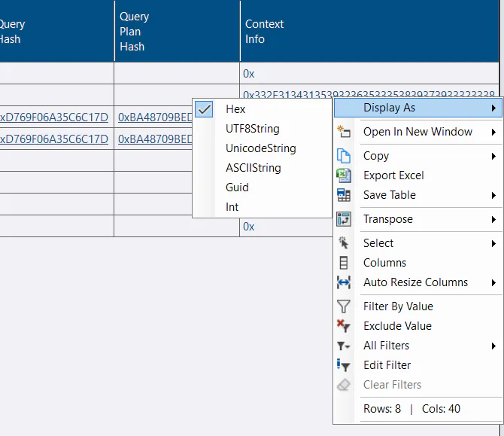Click the Auto Resize Columns arrow icon
This screenshot has height=436, width=504.
[343, 282]
